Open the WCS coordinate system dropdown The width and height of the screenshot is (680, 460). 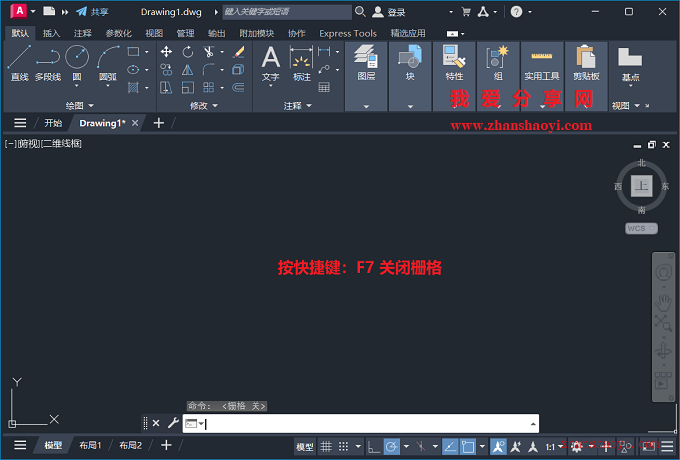(641, 228)
